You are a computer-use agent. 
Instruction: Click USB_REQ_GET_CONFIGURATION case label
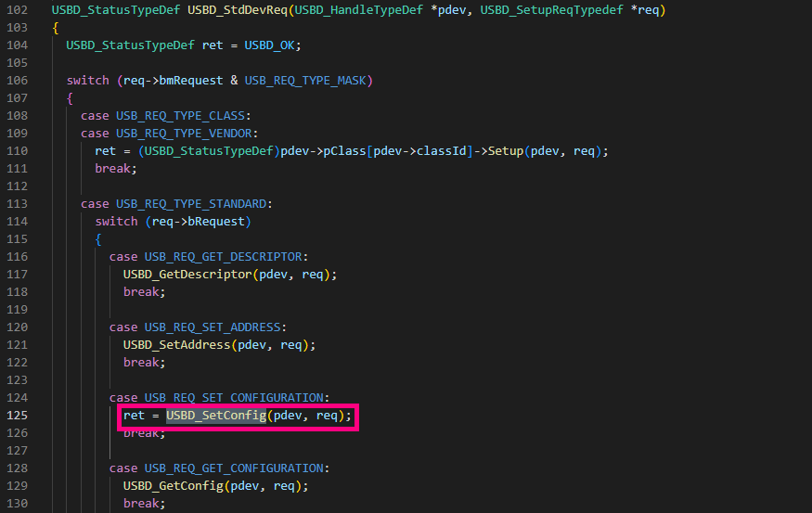tap(234, 468)
